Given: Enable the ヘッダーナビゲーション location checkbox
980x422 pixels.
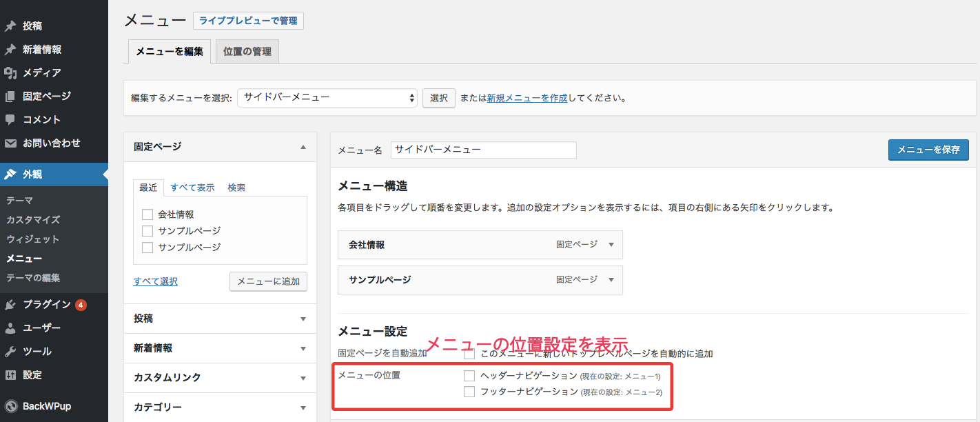Looking at the screenshot, I should [469, 376].
